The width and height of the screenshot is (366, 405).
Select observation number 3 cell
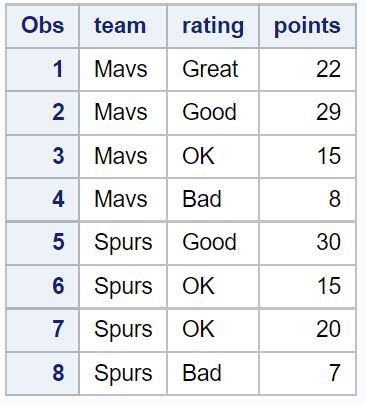tap(42, 156)
